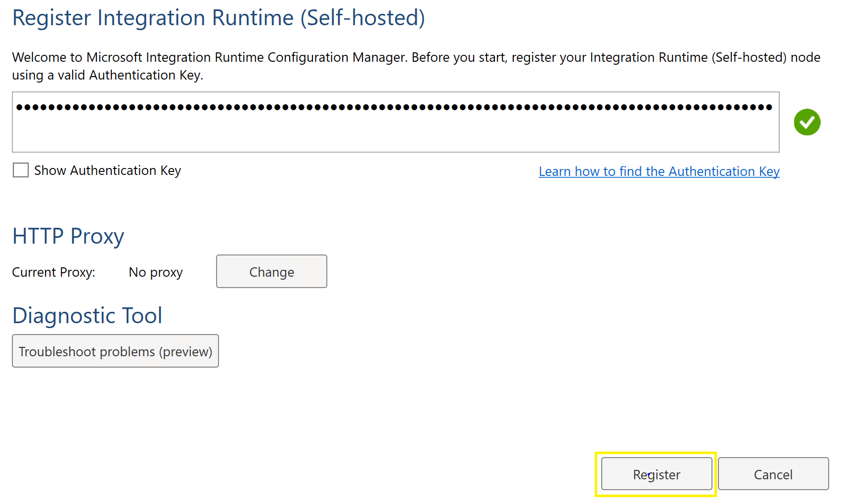The image size is (845, 504).
Task: Click the 'Diagnostic Tool' heading
Action: click(87, 316)
